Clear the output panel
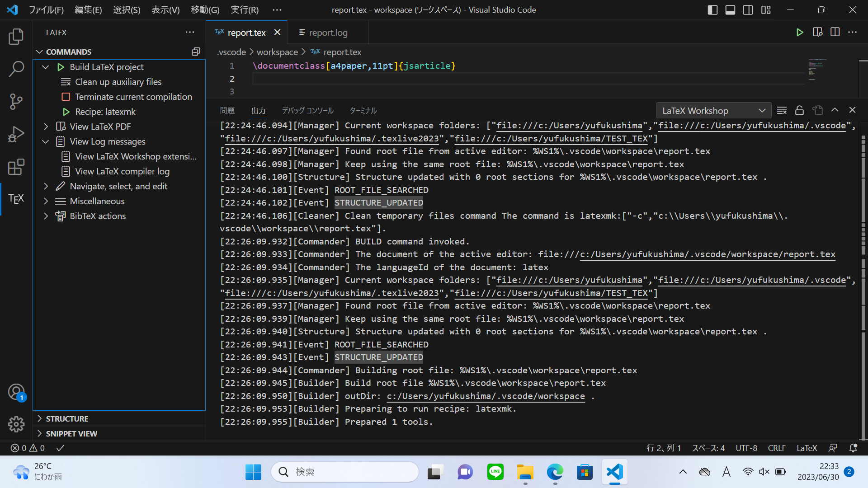 [782, 110]
